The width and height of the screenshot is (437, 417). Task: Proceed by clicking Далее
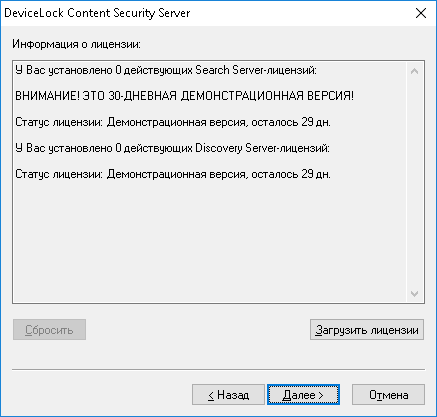[303, 395]
